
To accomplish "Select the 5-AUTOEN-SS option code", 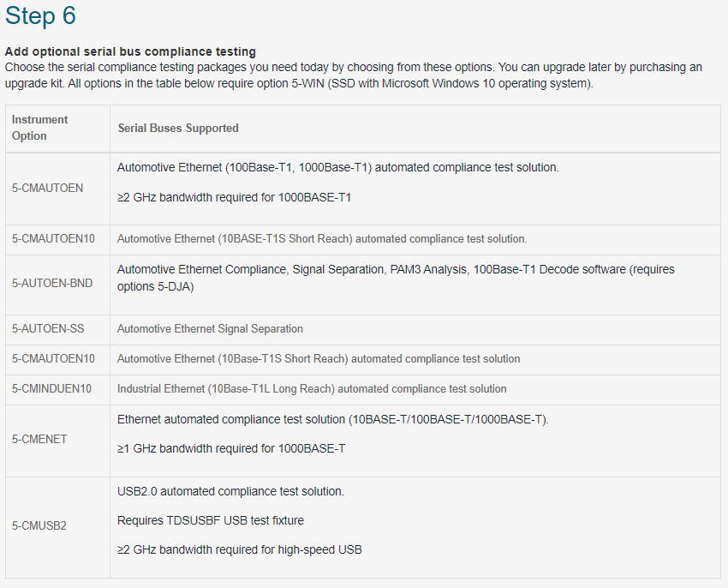I will [x=48, y=328].
